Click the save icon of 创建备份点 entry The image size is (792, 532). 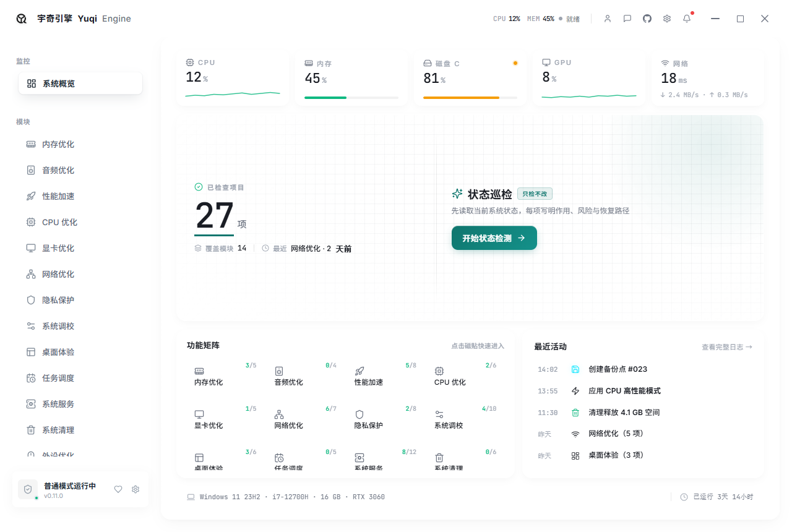pos(575,369)
